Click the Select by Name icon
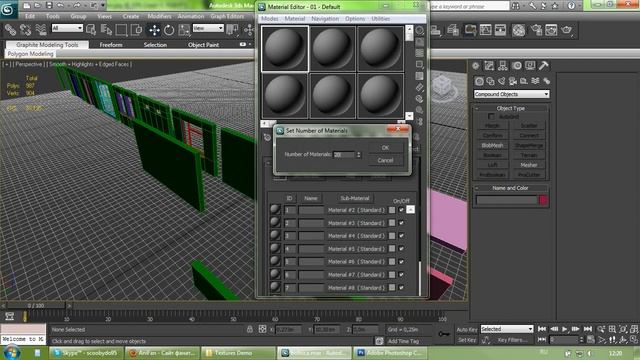 point(107,30)
